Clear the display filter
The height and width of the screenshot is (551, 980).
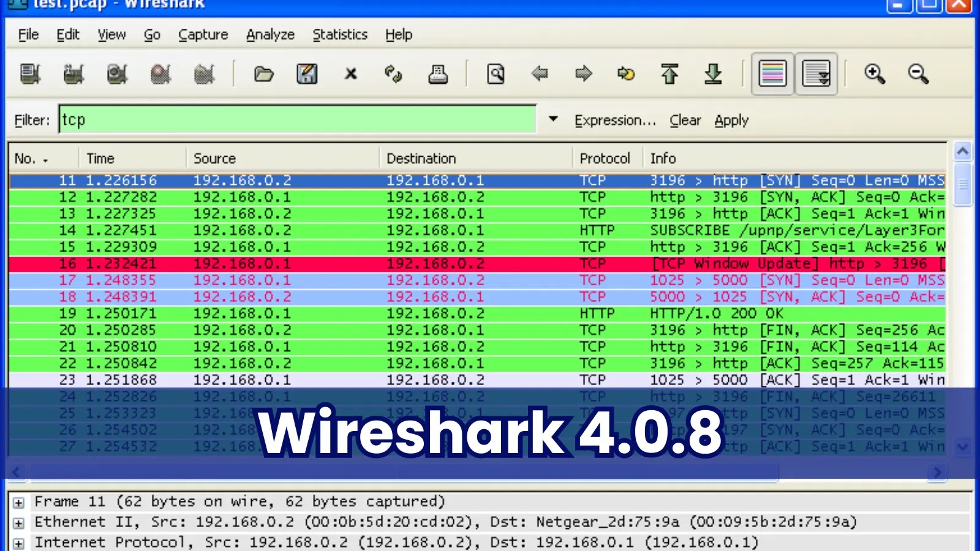click(685, 120)
